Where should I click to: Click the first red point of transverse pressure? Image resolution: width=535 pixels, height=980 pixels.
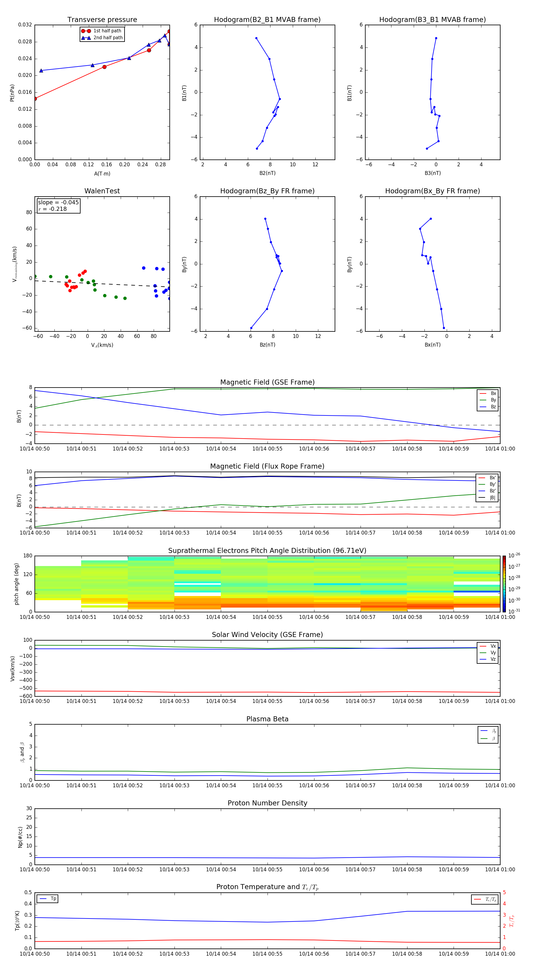tap(35, 99)
